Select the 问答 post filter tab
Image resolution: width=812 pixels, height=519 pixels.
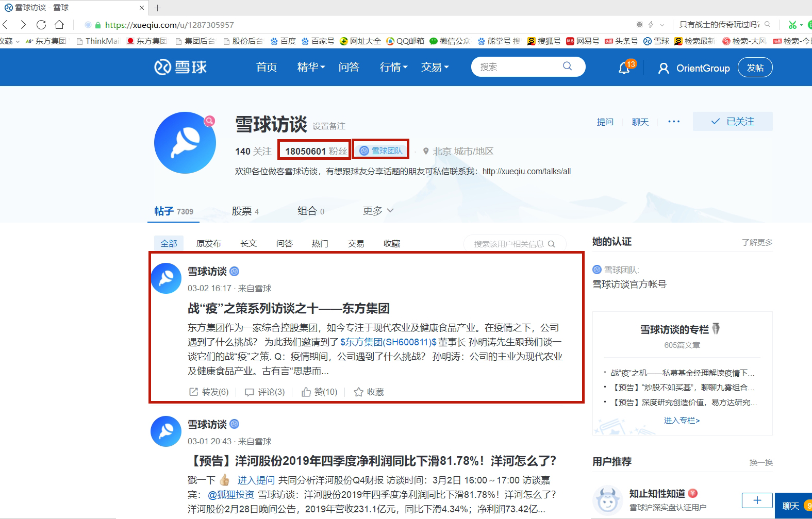coord(285,243)
